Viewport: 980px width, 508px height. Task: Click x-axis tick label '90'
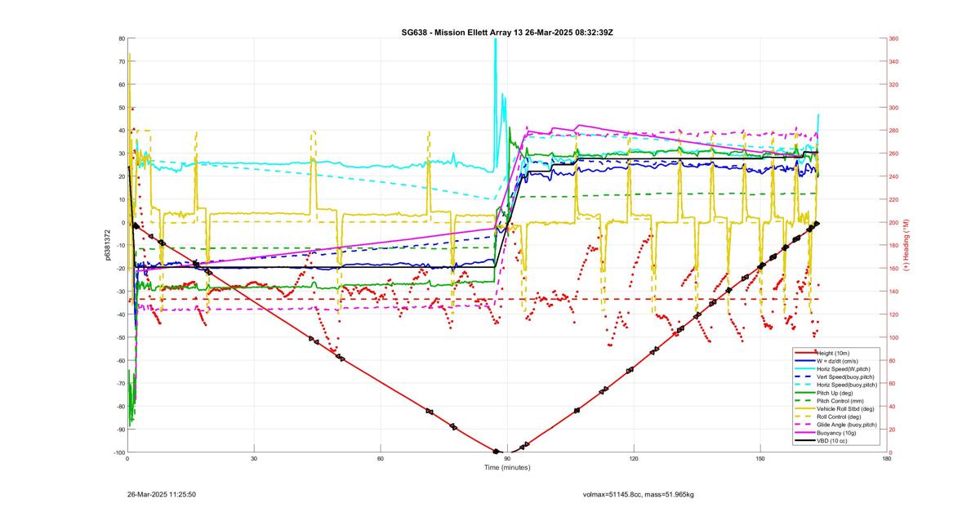point(507,459)
